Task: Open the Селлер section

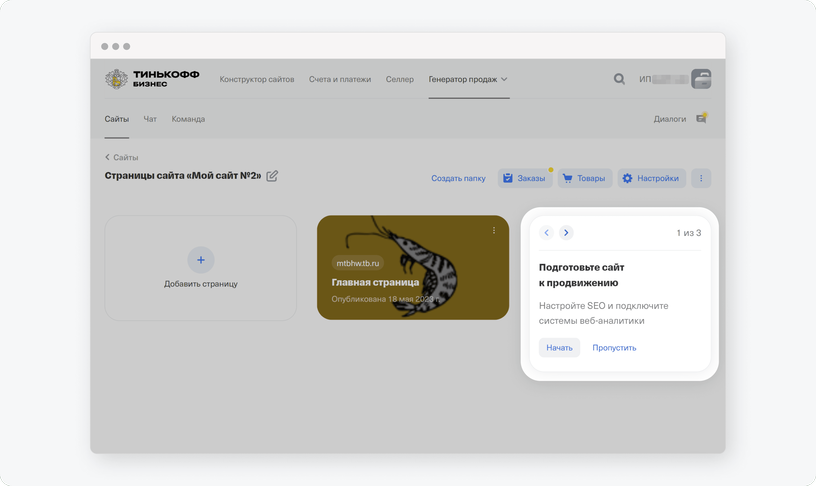Action: 400,79
